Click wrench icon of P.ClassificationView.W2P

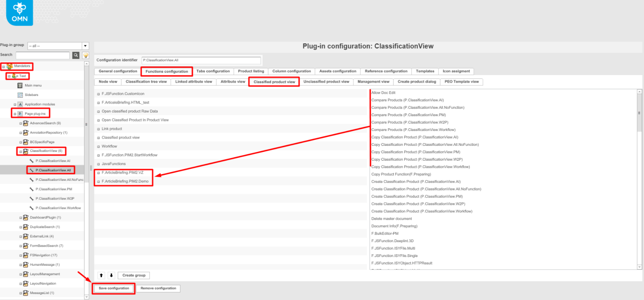[x=32, y=198]
